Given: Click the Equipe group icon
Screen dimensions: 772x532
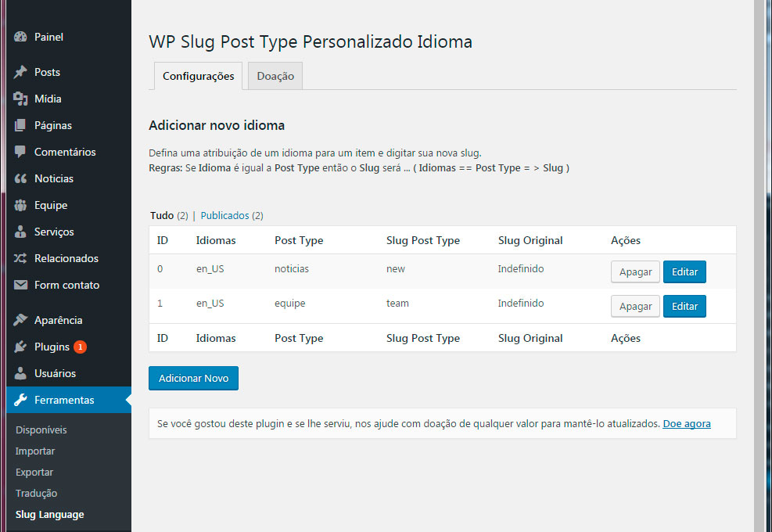Looking at the screenshot, I should click(x=20, y=205).
